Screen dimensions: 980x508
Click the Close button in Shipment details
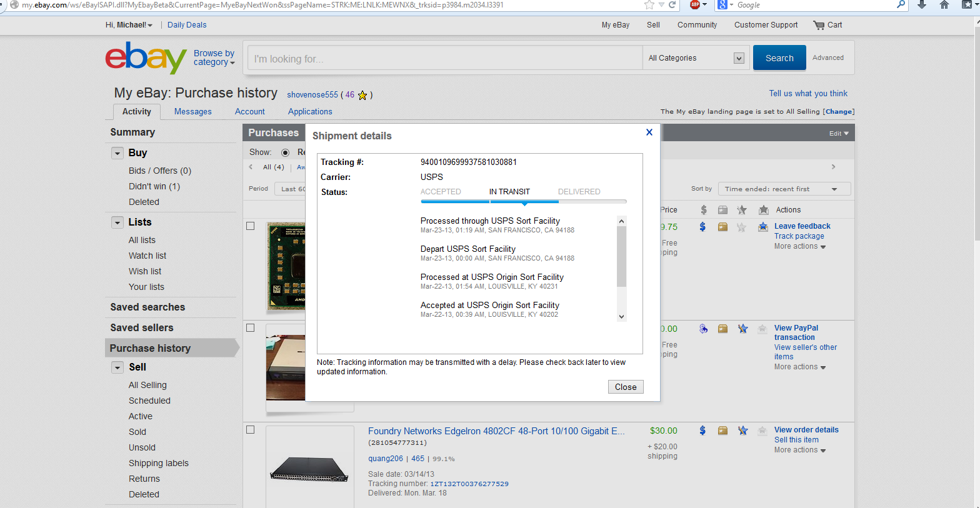coord(626,387)
